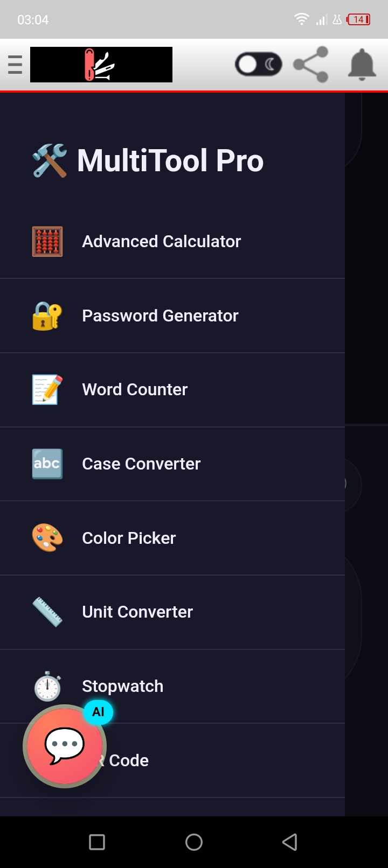The width and height of the screenshot is (388, 868).
Task: Tap the Android back navigation button
Action: click(x=290, y=842)
